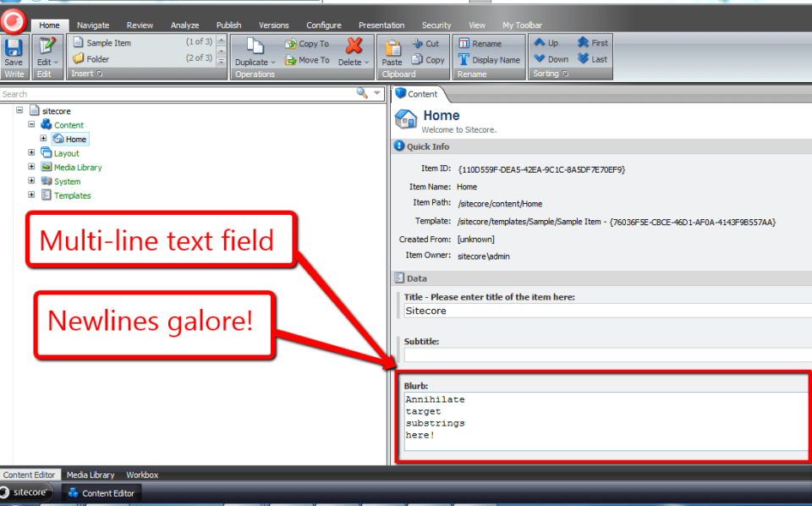Click the Move To icon
Screen dimensions: 812x506
click(x=291, y=60)
